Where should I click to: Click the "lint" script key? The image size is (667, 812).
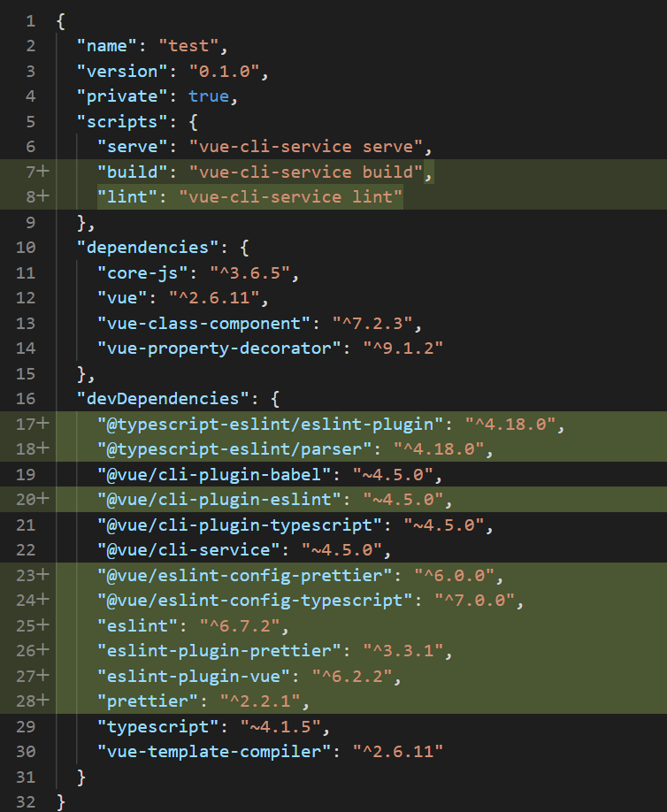[127, 197]
